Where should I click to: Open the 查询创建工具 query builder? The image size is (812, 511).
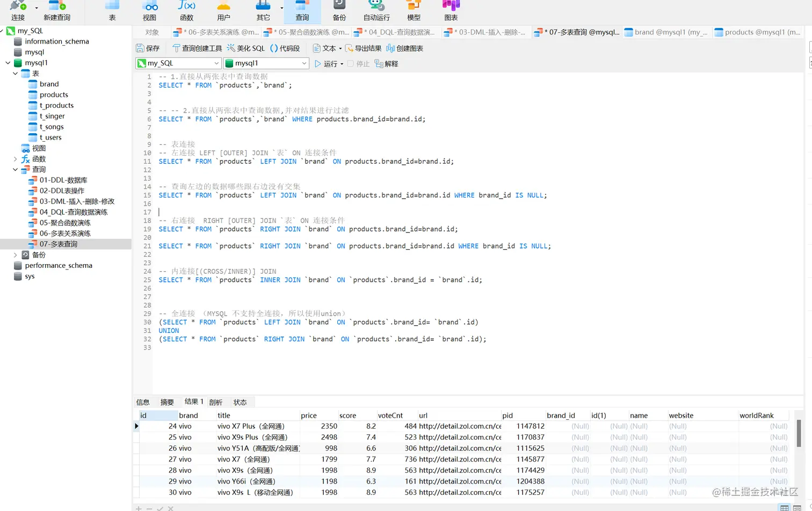coord(197,48)
